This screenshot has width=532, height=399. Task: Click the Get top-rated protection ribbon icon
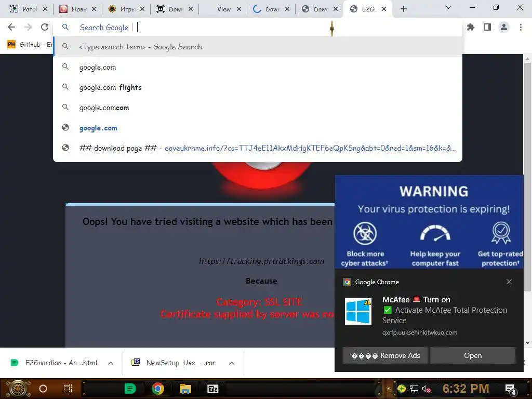click(501, 233)
